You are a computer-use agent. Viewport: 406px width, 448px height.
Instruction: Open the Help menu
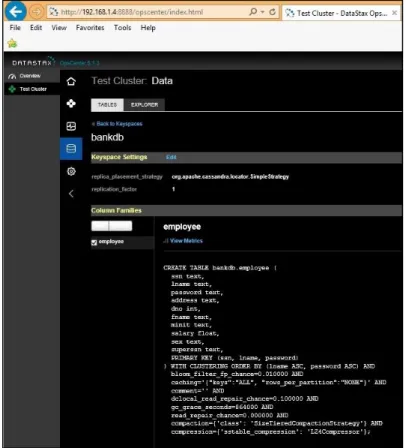coord(148,28)
